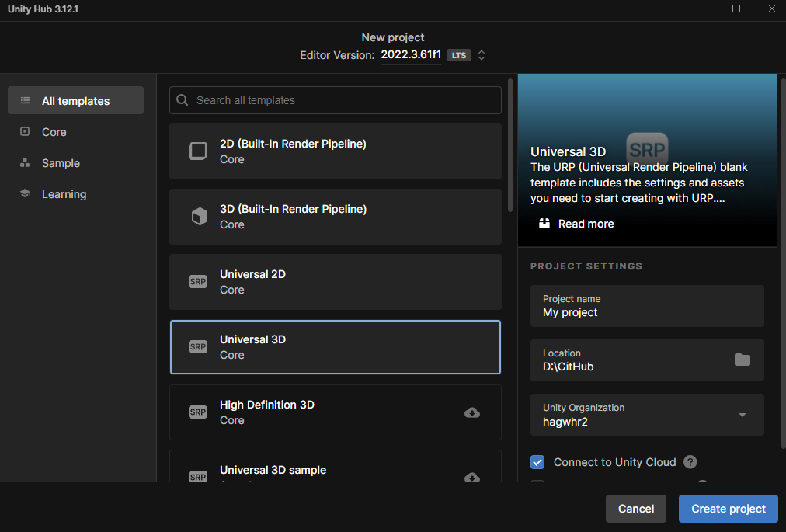Download the High Definition 3D template
The width and height of the screenshot is (786, 532).
click(x=471, y=412)
